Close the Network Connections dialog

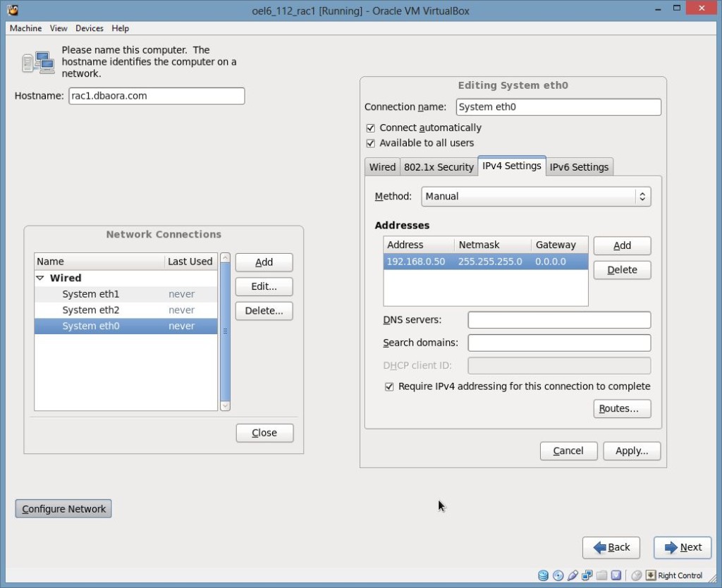[264, 434]
